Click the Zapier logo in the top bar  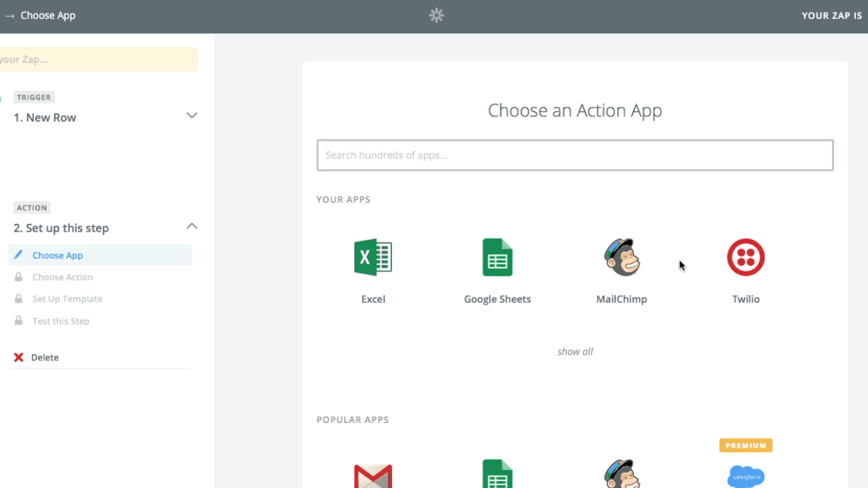[436, 15]
